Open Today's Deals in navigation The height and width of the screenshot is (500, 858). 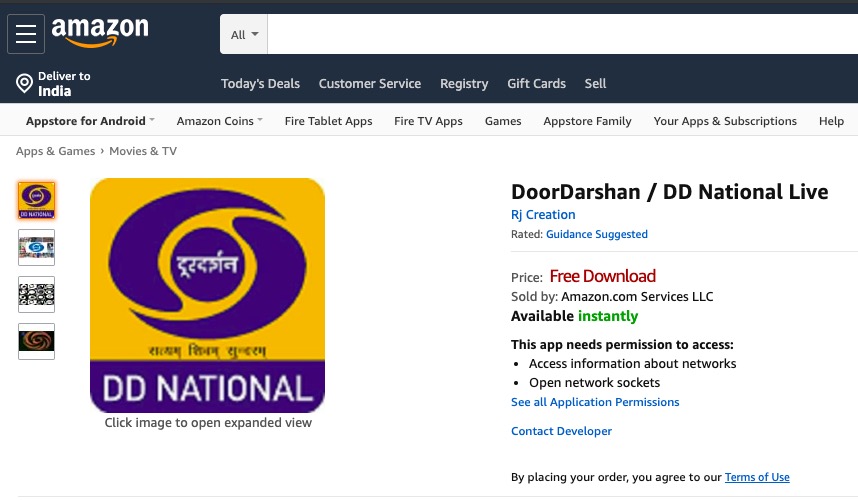click(260, 84)
